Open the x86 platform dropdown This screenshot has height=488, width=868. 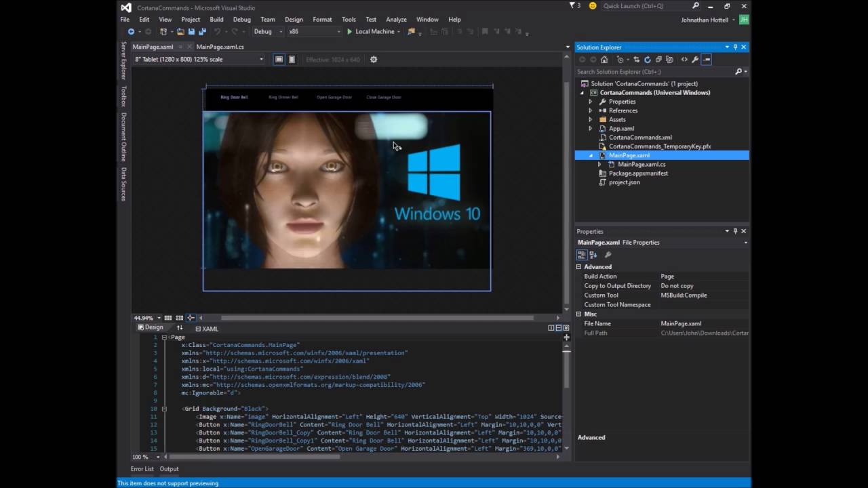pos(315,31)
